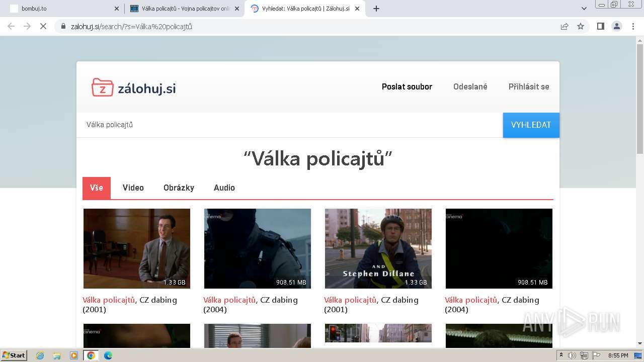The image size is (644, 362).
Task: Close the Vyhledat Válka policajtů tab
Action: 357,9
